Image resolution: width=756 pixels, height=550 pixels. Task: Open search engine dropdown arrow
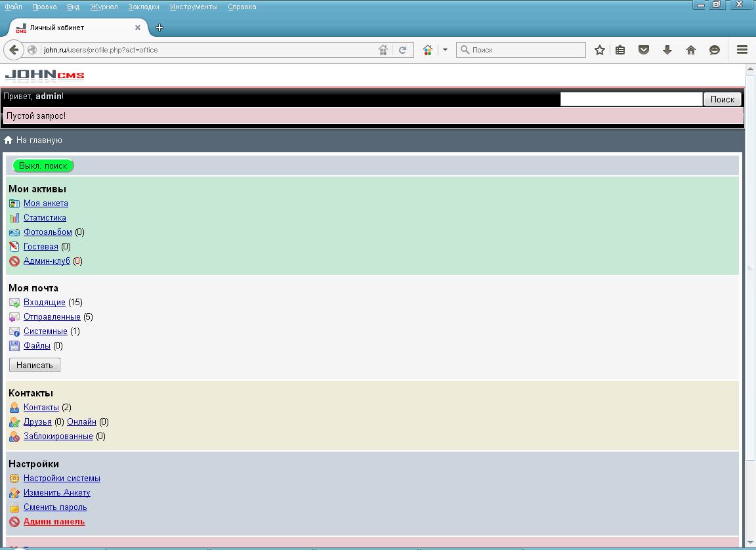click(x=445, y=50)
